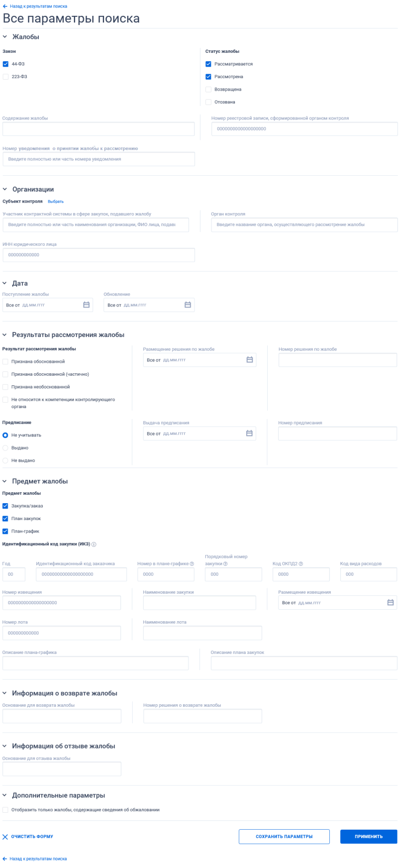Click info icon next to ИКЗ heading
Image resolution: width=401 pixels, height=868 pixels.
click(94, 544)
